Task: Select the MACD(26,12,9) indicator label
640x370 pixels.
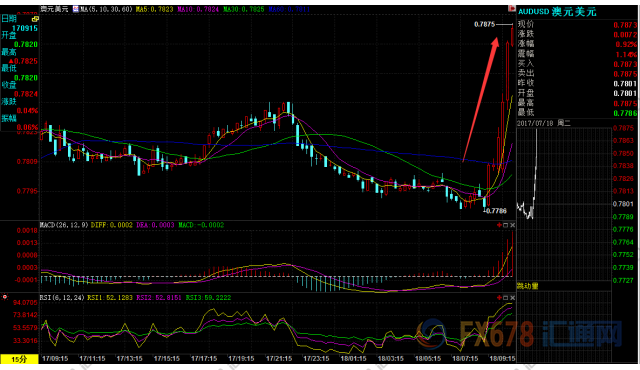Action: (64, 225)
